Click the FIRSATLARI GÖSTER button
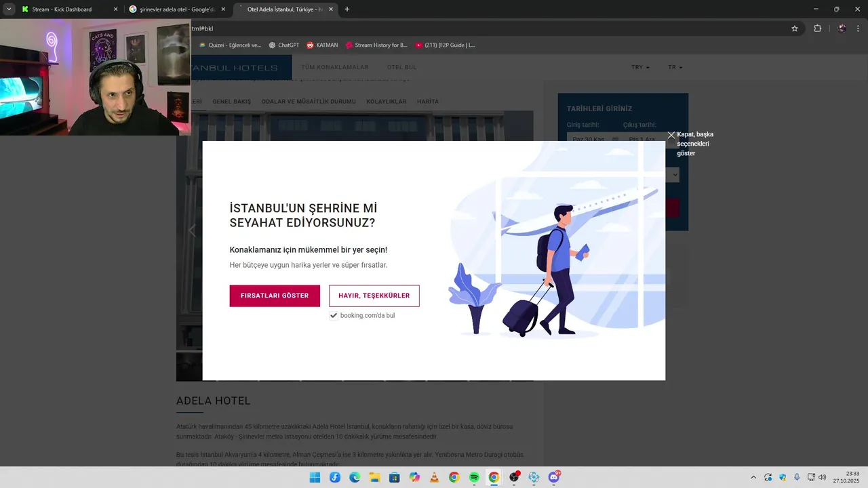 (x=275, y=296)
